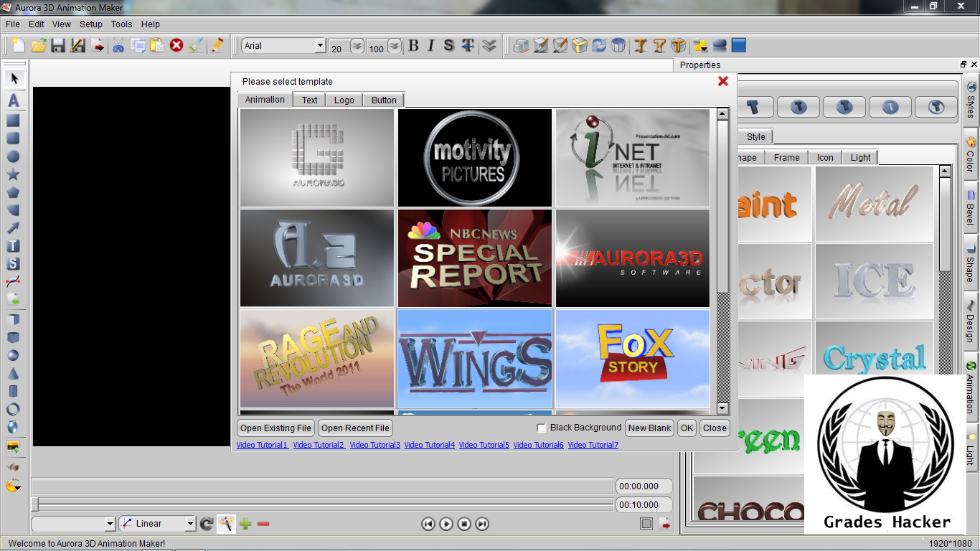Click the New Blank button
This screenshot has height=551, width=980.
(650, 428)
